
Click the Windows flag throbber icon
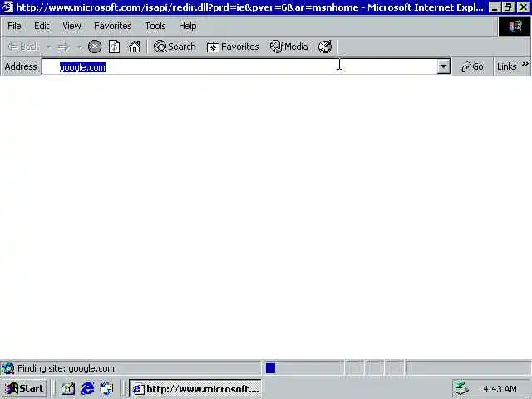[515, 26]
